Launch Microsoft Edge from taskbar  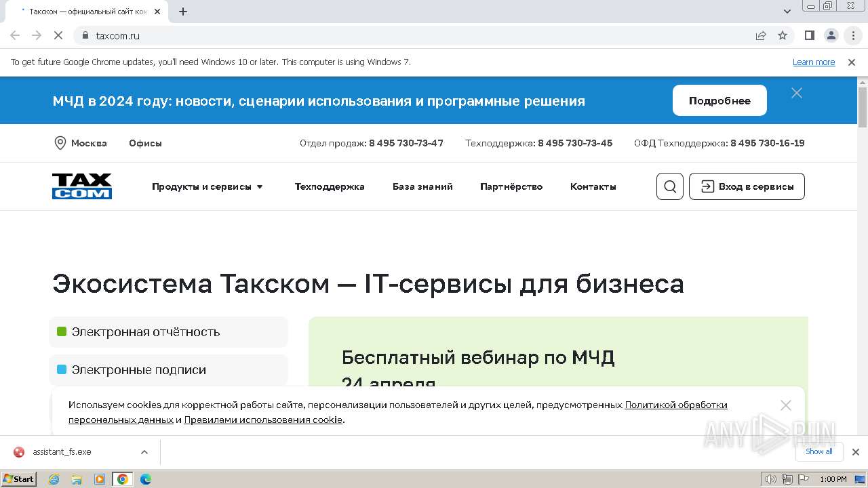pos(145,479)
